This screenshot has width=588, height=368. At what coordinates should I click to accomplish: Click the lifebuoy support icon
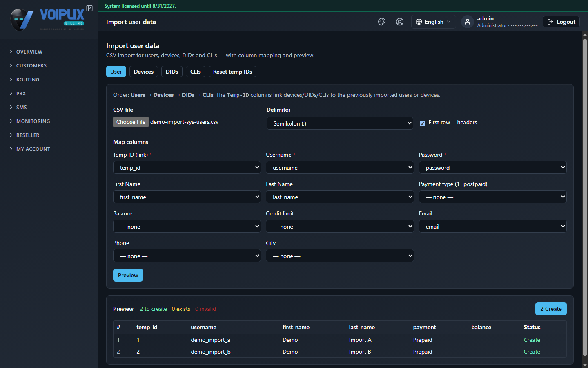(x=400, y=22)
